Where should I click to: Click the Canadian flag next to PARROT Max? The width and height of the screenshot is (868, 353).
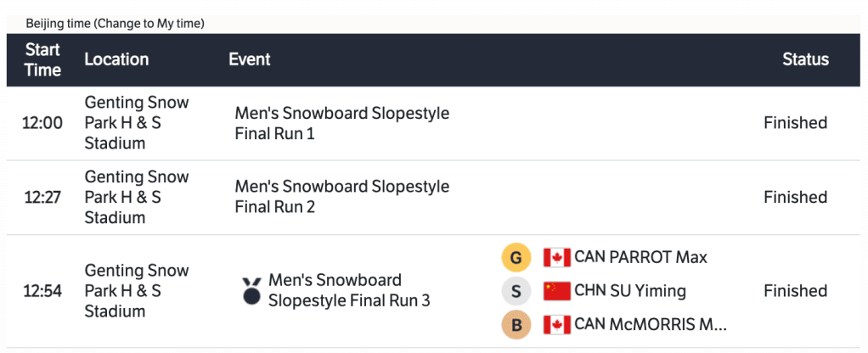tap(557, 257)
